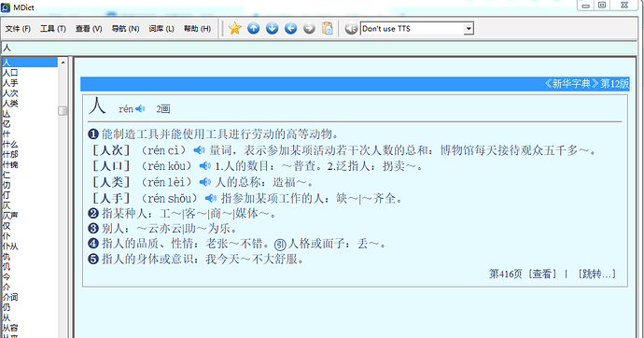Play audio for (rén kǒu) entry
Viewport: 644px width, 338px height.
click(x=205, y=166)
